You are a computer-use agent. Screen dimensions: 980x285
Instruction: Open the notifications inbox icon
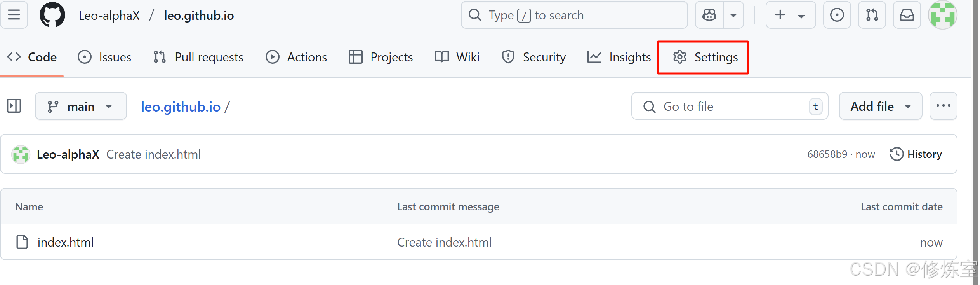click(x=907, y=15)
